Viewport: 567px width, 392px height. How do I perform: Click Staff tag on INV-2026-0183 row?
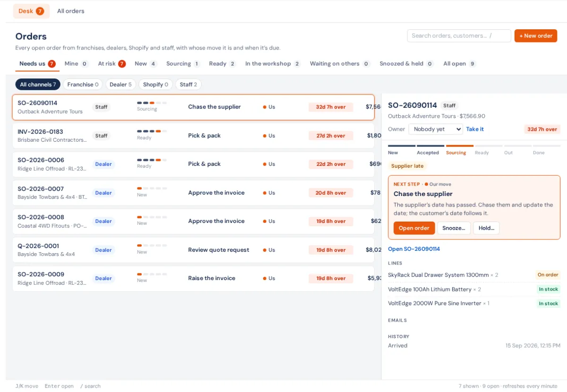tap(101, 136)
